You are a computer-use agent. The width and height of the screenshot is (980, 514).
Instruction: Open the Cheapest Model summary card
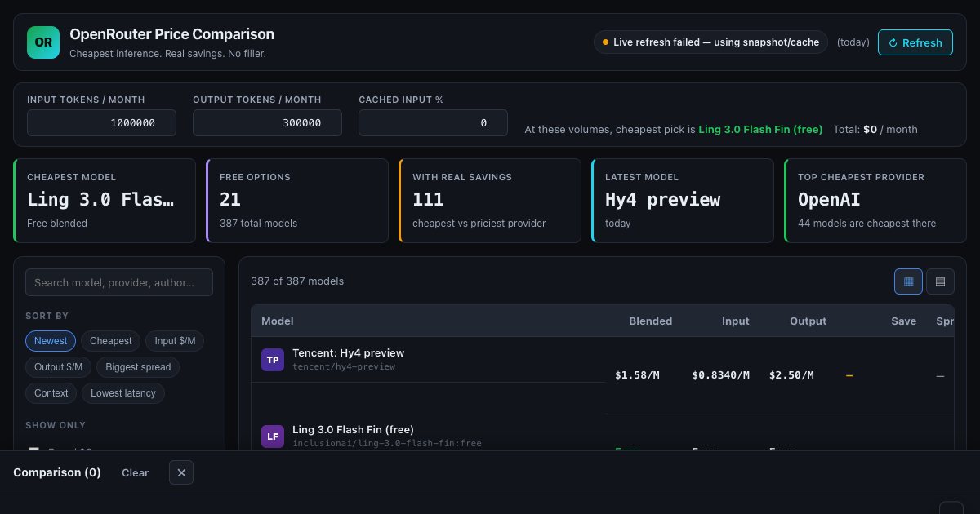(x=105, y=201)
